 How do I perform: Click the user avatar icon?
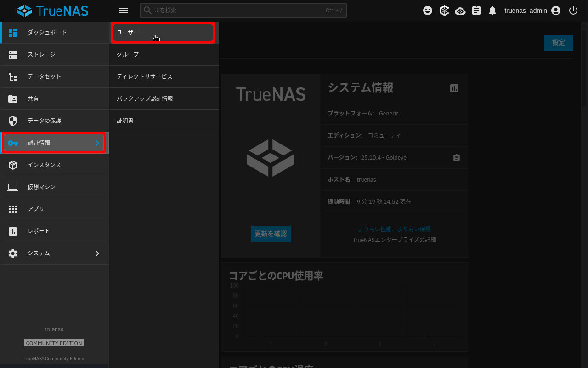556,11
